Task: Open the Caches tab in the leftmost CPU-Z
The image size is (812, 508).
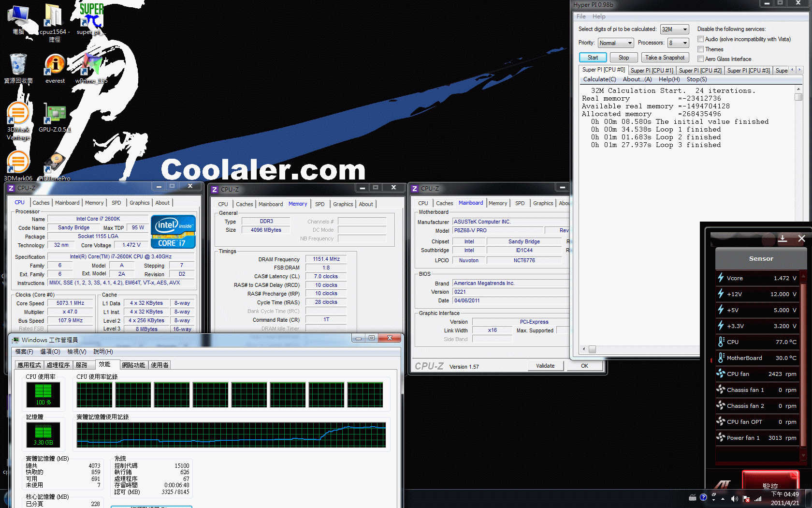Action: 41,203
